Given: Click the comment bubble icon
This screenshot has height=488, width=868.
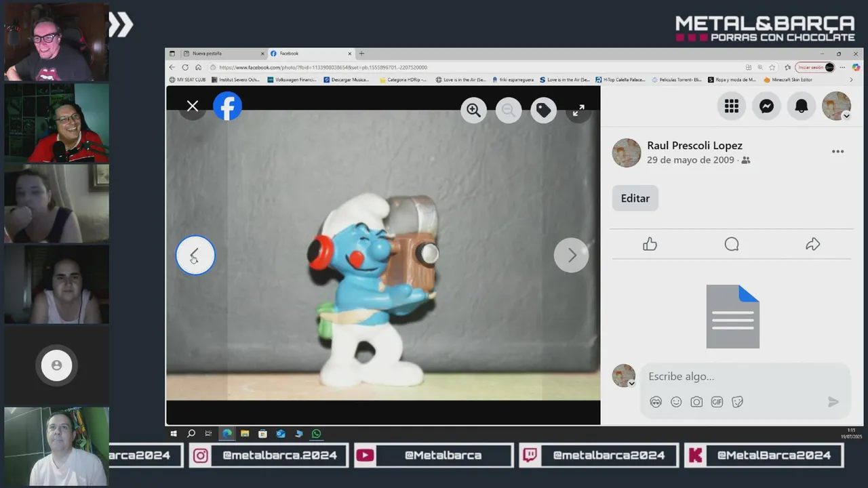Looking at the screenshot, I should click(731, 244).
